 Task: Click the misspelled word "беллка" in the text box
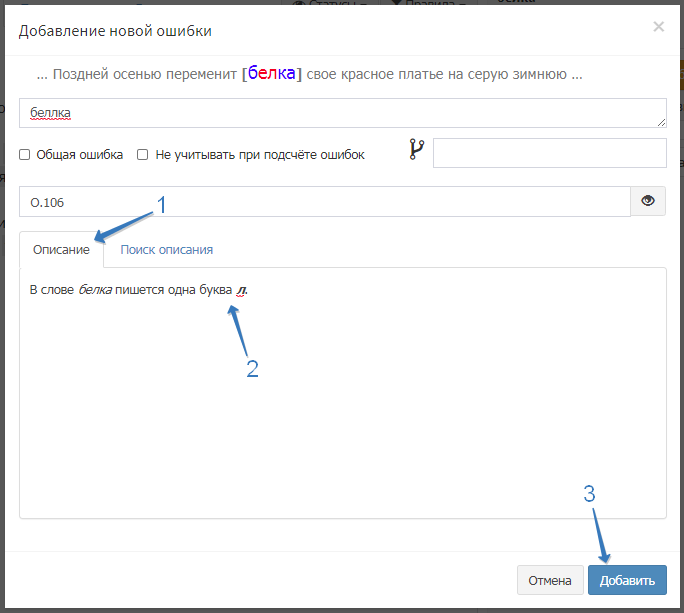(x=49, y=113)
